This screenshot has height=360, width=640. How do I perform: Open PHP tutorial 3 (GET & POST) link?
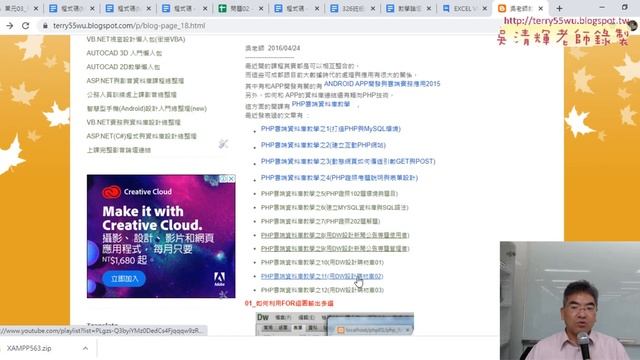348,161
